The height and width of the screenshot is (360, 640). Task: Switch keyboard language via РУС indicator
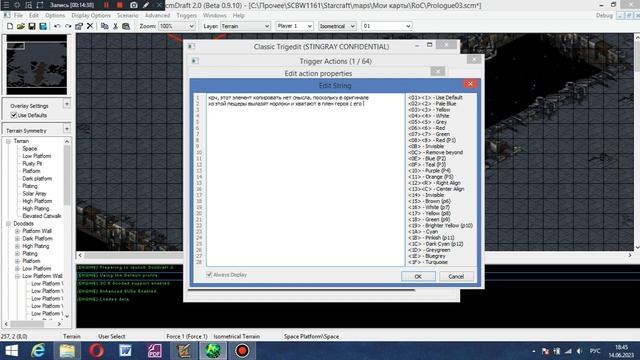coord(595,351)
